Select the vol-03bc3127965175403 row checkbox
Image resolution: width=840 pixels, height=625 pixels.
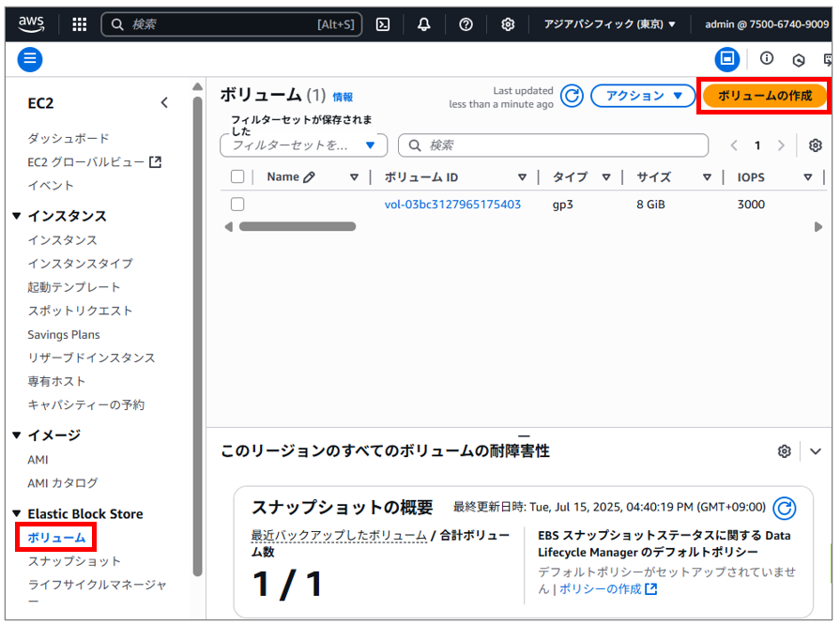point(237,204)
